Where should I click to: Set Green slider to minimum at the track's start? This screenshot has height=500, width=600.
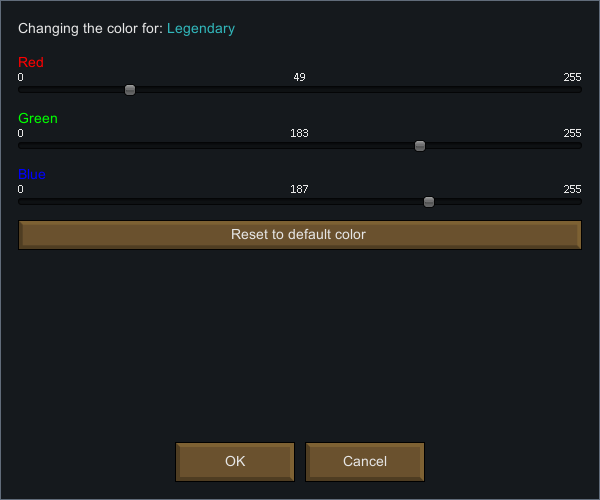pos(20,146)
